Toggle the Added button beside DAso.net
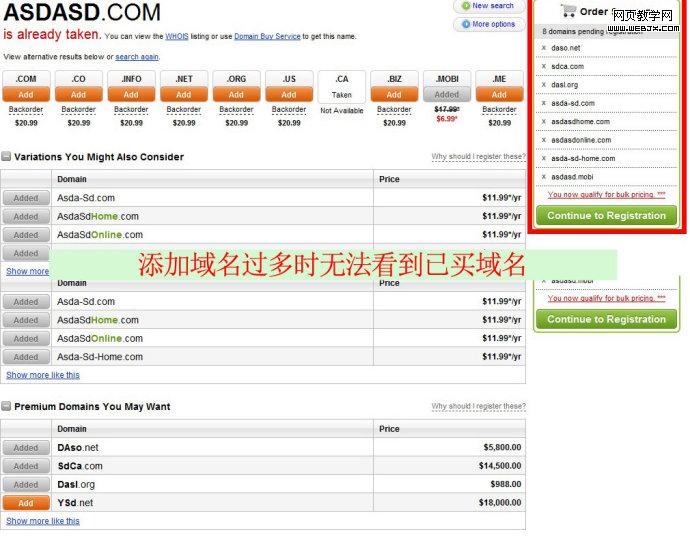This screenshot has height=543, width=690. (26, 448)
